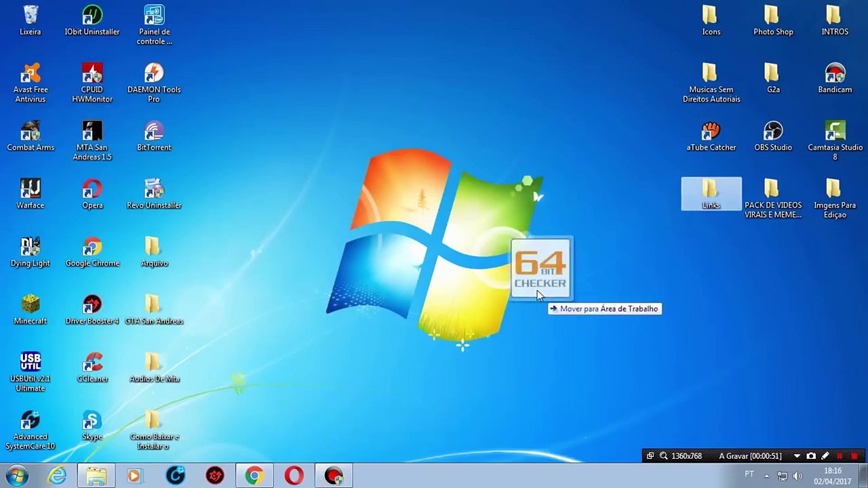Click the 64 Bit Checker icon thumbnail
Viewport: 868px width, 488px height.
pyautogui.click(x=540, y=269)
